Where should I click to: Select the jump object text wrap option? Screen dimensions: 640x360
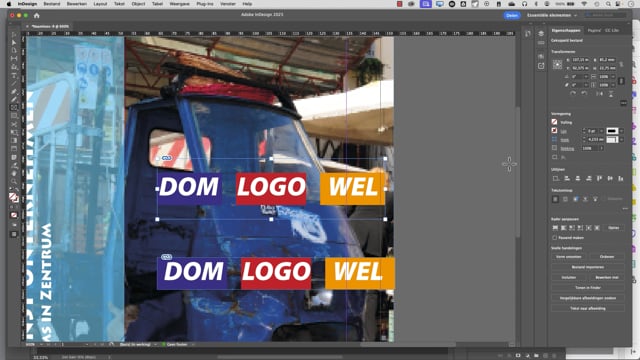point(585,199)
